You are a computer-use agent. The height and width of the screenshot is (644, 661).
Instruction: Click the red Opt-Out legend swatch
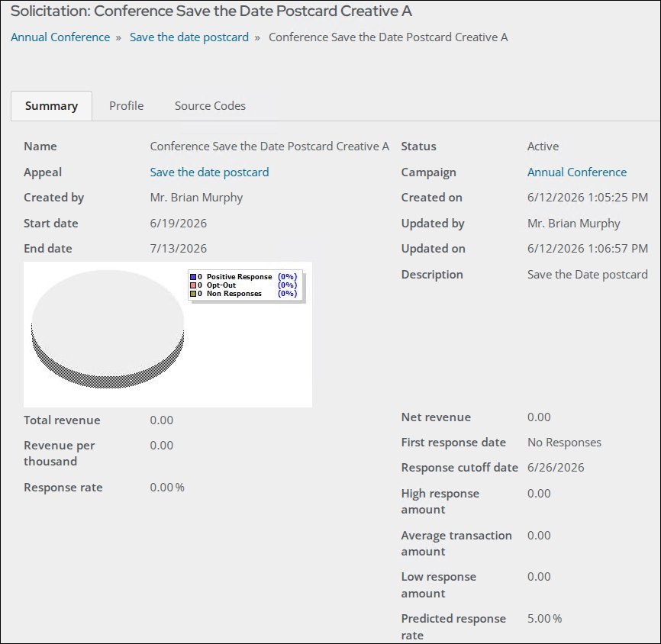point(193,285)
